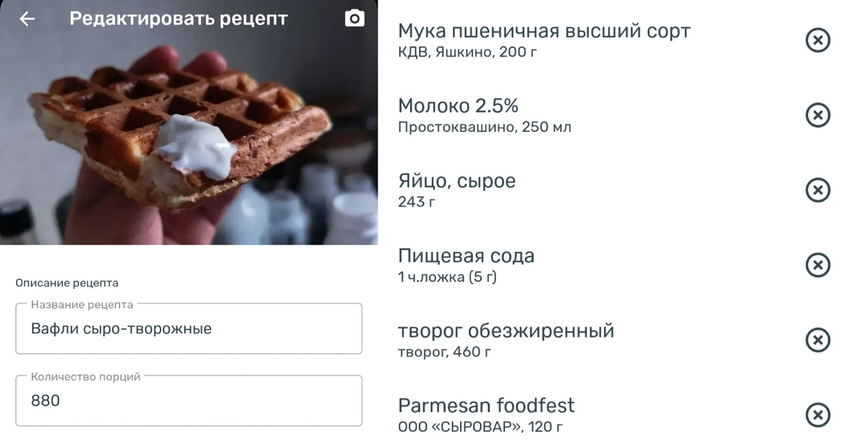Screen dimensions: 868x448
Task: Click the Количество порций field
Action: (x=188, y=400)
